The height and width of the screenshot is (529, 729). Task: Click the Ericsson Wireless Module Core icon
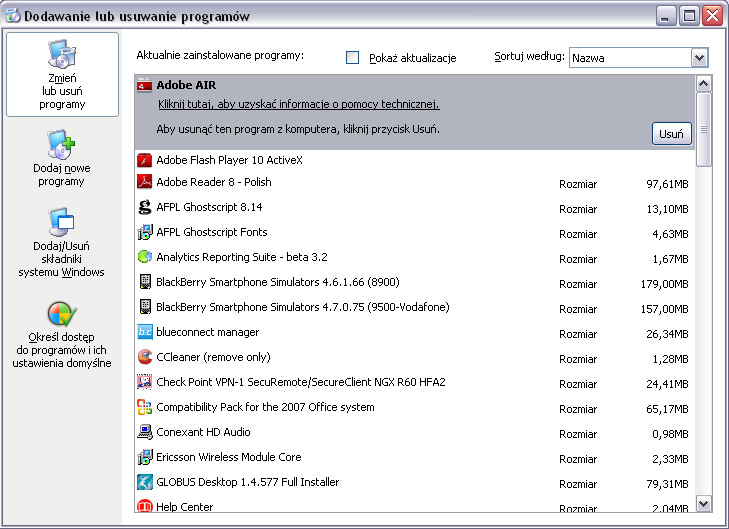(x=145, y=457)
